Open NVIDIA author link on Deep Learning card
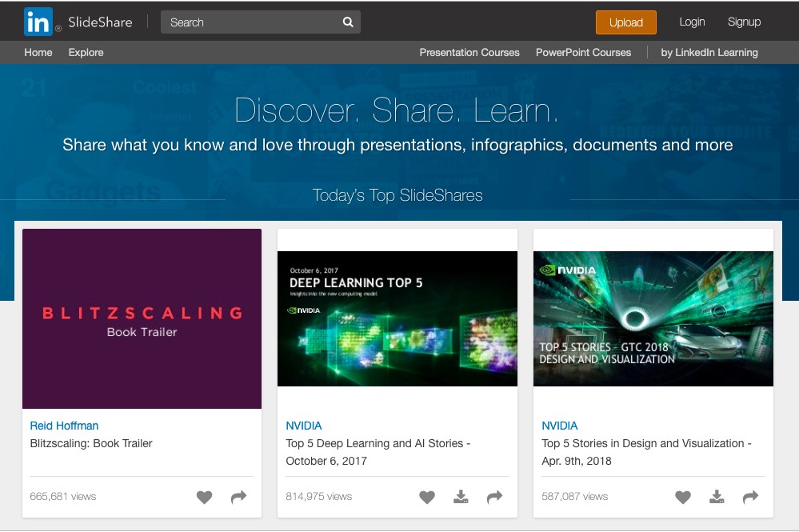Viewport: 799px width, 532px height. (304, 426)
